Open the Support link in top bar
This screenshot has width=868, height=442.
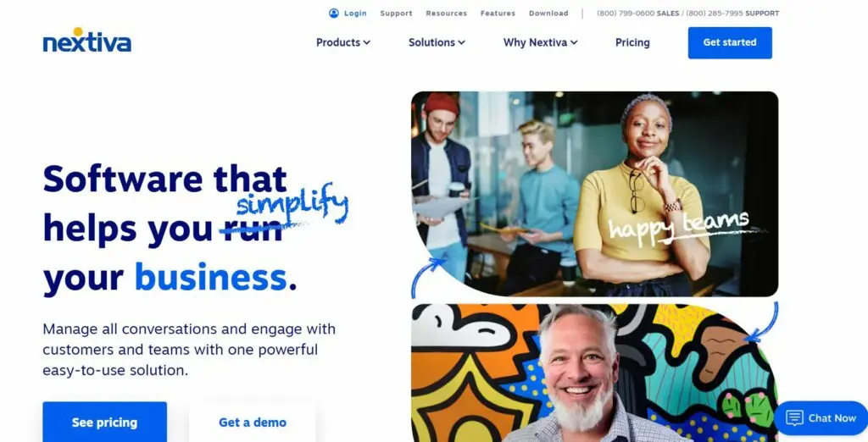(397, 14)
